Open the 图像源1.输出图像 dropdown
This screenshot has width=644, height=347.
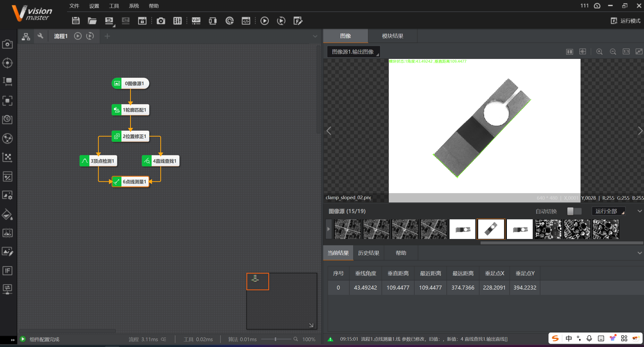click(353, 52)
